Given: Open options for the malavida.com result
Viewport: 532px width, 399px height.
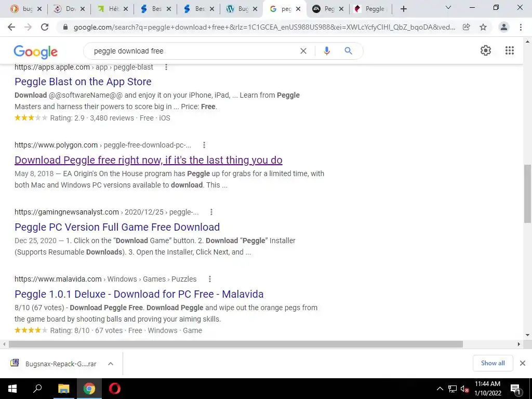Looking at the screenshot, I should (x=210, y=279).
